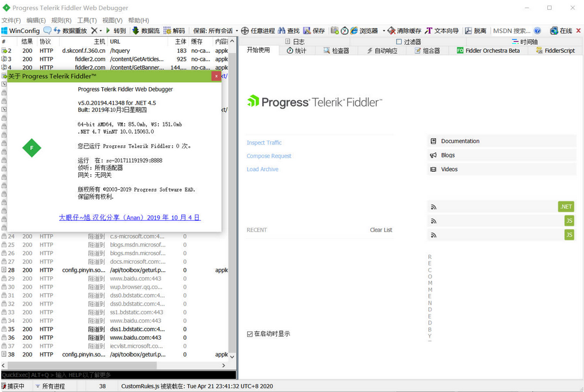Screen dimensions: 584x392
Task: Click the timer stopwatch toolbar icon
Action: (344, 30)
